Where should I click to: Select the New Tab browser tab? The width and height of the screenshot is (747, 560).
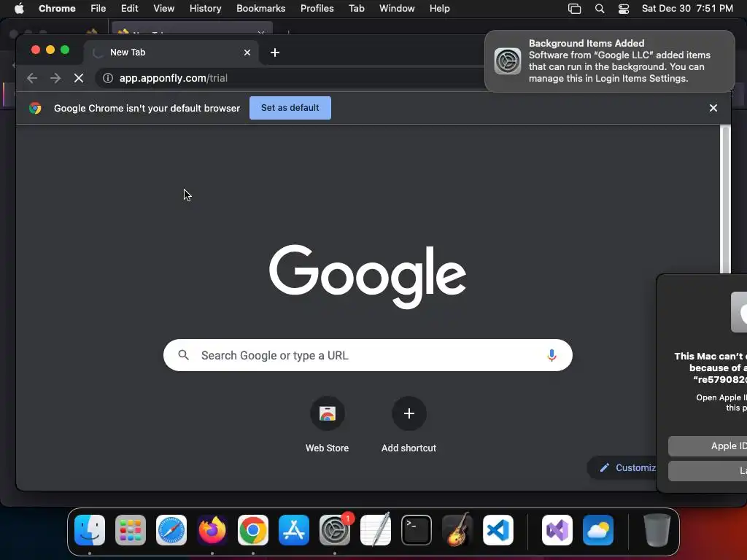(x=171, y=52)
